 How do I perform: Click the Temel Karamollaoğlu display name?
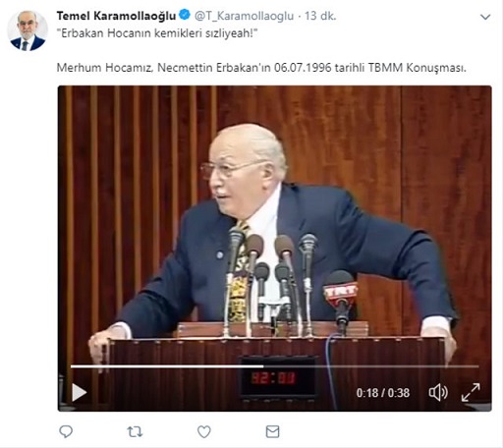(116, 16)
